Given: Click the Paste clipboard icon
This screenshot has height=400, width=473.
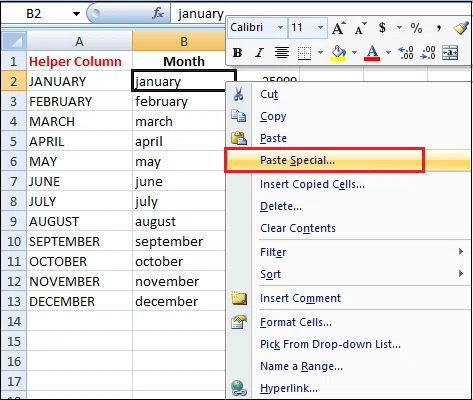Looking at the screenshot, I should [x=239, y=138].
